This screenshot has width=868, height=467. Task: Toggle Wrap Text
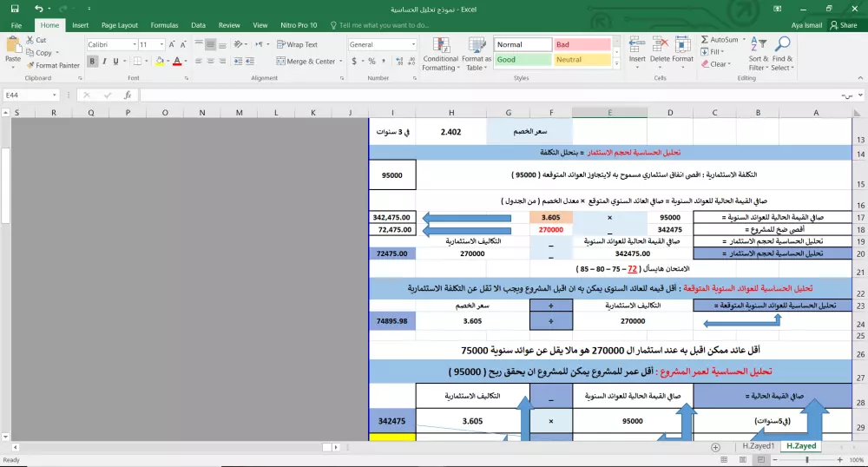pyautogui.click(x=297, y=44)
